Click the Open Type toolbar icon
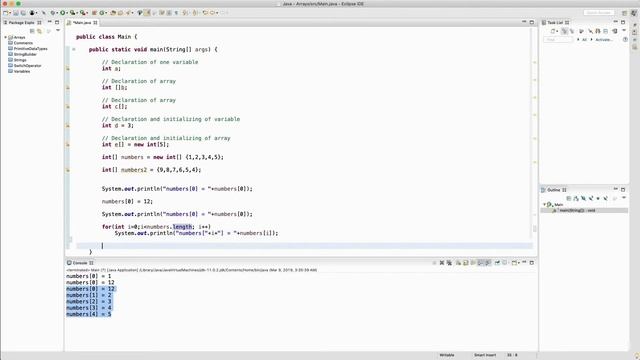The image size is (640, 360). tap(113, 13)
